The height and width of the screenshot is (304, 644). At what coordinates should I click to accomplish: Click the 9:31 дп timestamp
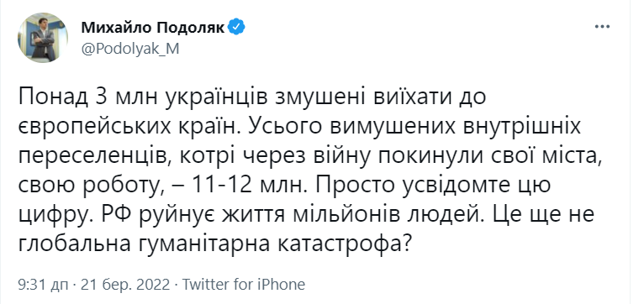pos(43,285)
